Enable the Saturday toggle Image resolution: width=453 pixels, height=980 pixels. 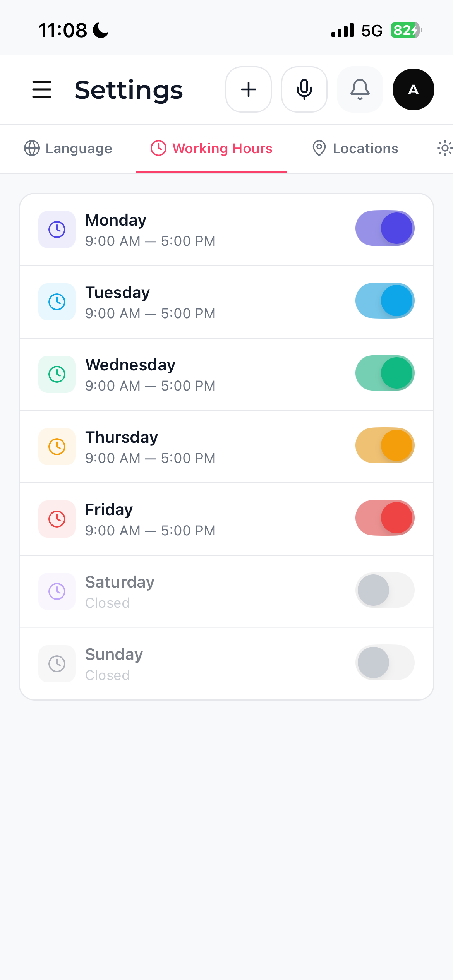click(384, 590)
